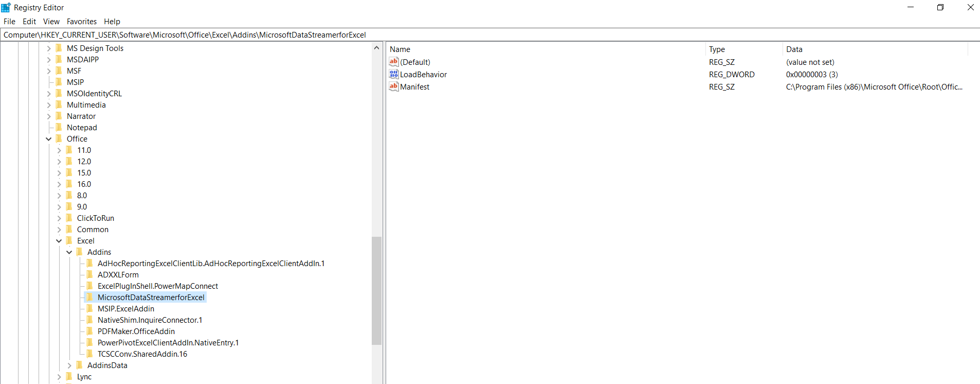Screen dimensions: 980x384
Task: Click the MSDAIPP folder icon
Action: [x=59, y=59]
